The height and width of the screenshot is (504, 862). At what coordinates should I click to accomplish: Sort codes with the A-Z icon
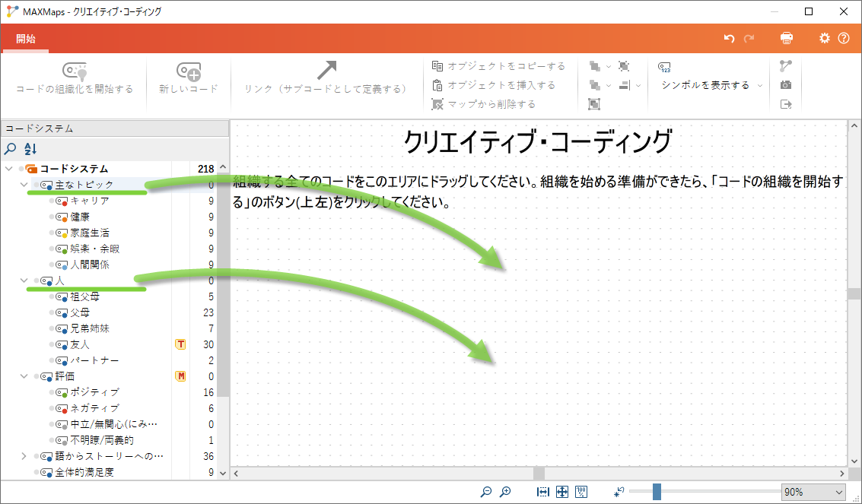(x=30, y=148)
